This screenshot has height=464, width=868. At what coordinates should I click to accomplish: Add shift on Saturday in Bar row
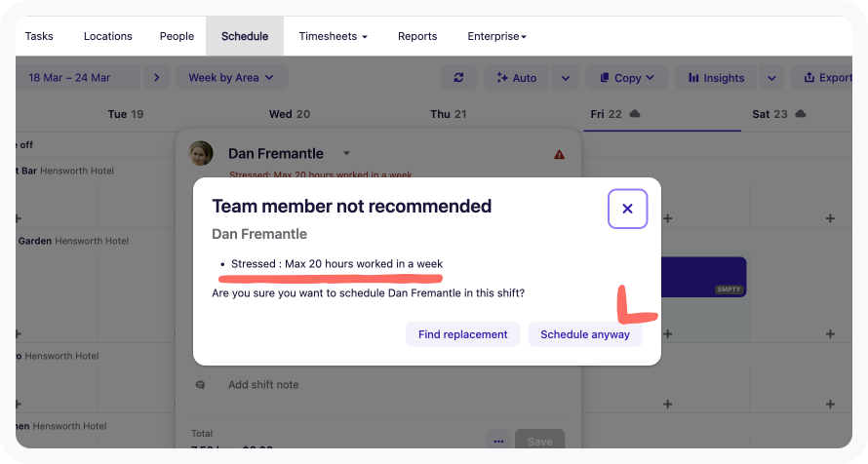(830, 218)
